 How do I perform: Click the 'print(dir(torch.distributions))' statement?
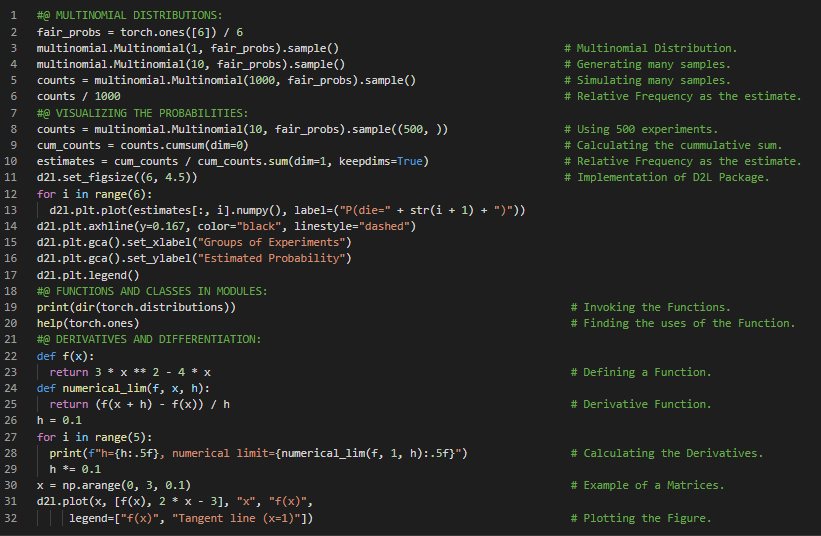coord(136,307)
